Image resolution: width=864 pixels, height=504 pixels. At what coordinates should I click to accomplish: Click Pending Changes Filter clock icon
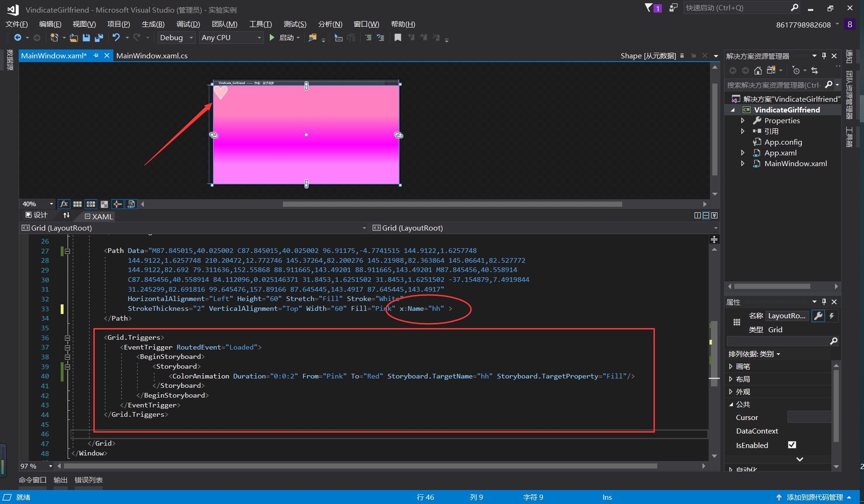pyautogui.click(x=796, y=70)
